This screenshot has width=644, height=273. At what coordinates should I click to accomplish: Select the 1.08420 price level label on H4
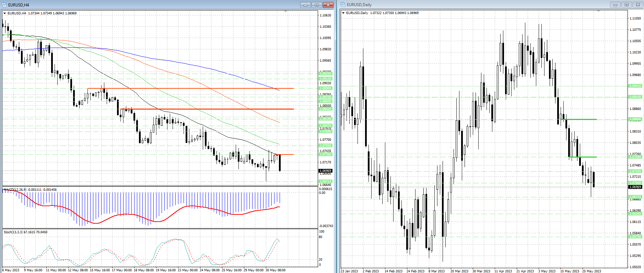click(x=325, y=109)
